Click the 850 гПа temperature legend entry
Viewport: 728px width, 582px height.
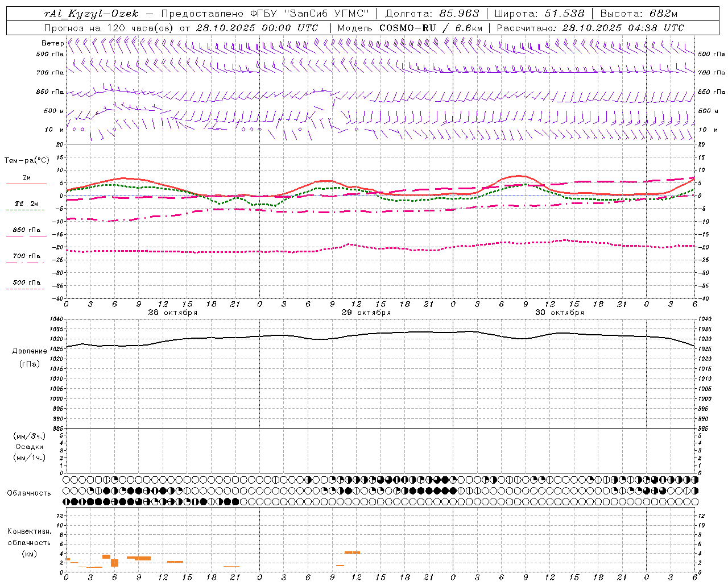(x=27, y=230)
